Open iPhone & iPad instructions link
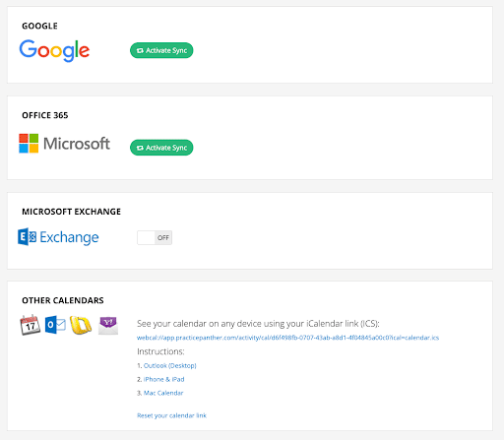The height and width of the screenshot is (440, 504). [163, 379]
